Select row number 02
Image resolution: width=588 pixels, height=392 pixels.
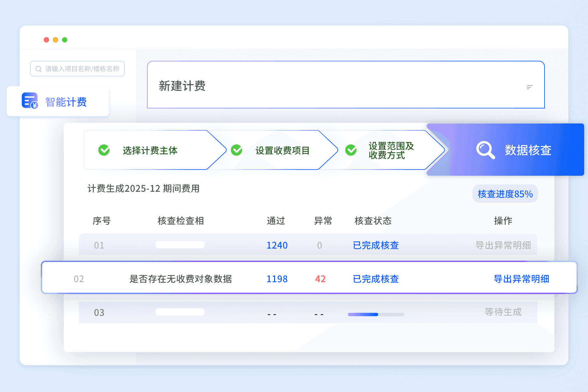tap(79, 279)
